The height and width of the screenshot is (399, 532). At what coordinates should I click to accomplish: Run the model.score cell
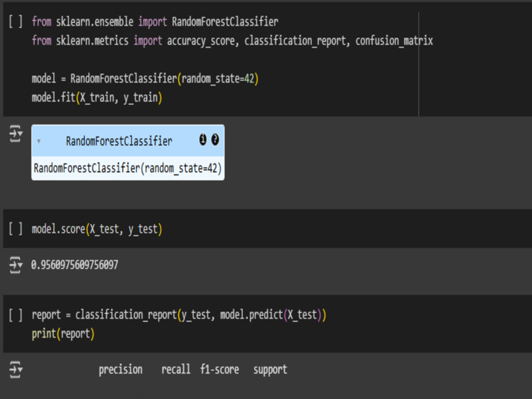[15, 229]
